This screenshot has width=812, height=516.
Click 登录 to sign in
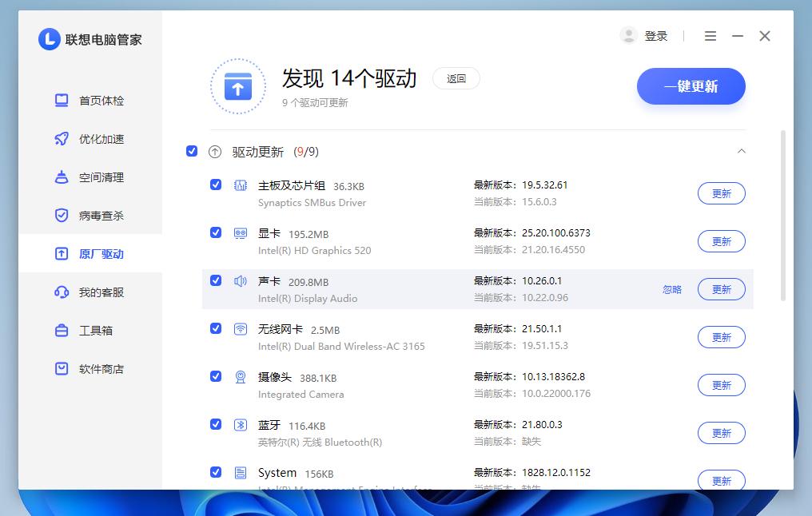[x=655, y=36]
